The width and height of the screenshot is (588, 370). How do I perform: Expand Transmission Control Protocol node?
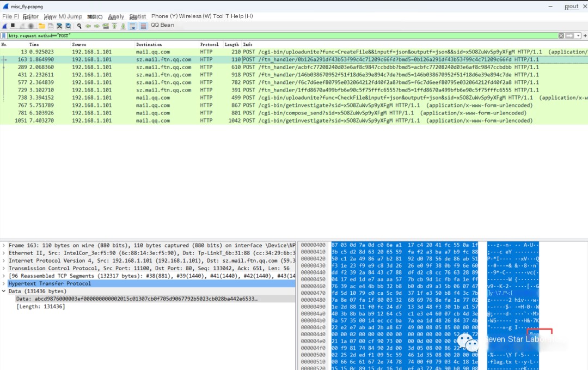[x=4, y=268]
